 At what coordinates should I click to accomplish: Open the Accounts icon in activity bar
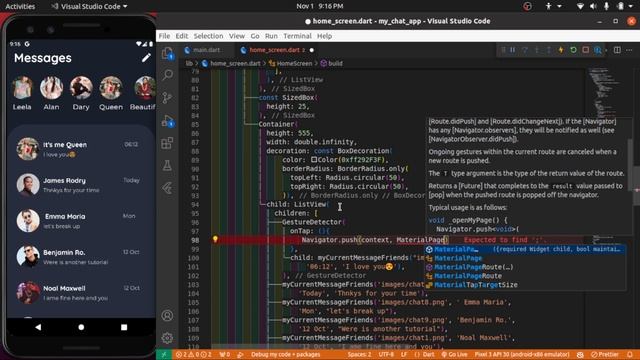coord(167,316)
